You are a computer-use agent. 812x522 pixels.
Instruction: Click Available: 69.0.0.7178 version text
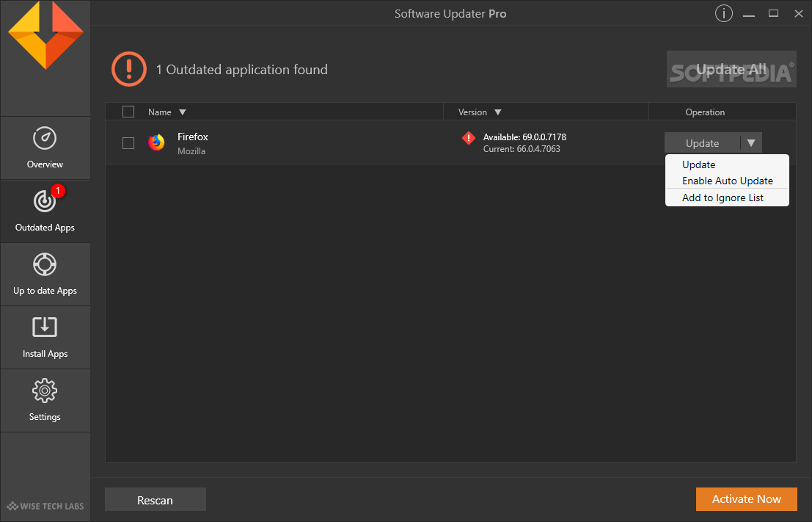524,137
